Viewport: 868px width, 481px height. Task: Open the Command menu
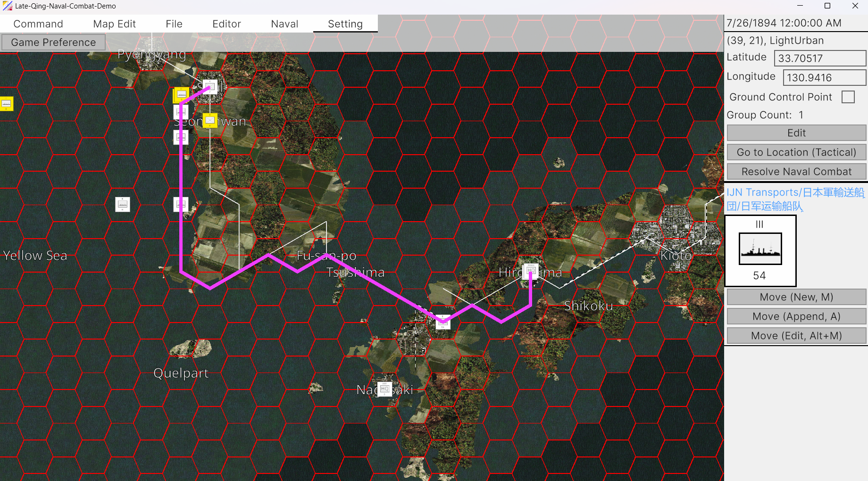coord(38,24)
